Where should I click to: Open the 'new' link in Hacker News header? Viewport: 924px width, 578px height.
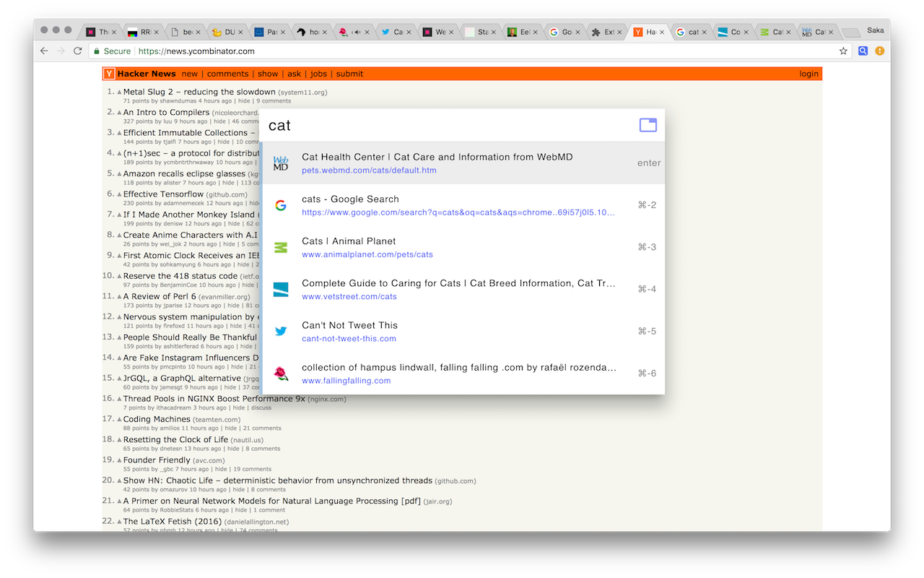point(190,74)
